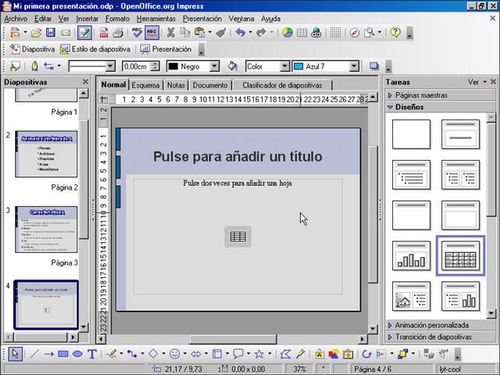Select slide thumbnail Página 2
This screenshot has width=500, height=375.
tap(46, 154)
